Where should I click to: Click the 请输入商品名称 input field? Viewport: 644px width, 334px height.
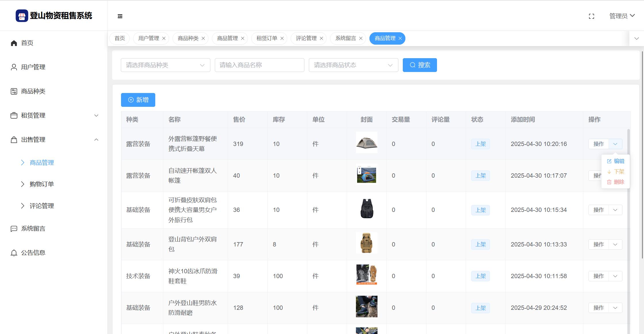click(259, 65)
